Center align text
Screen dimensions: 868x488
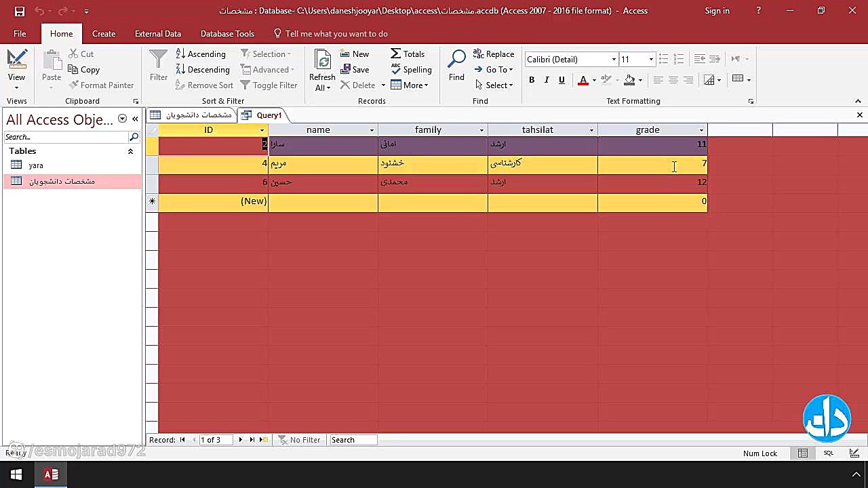pos(673,80)
